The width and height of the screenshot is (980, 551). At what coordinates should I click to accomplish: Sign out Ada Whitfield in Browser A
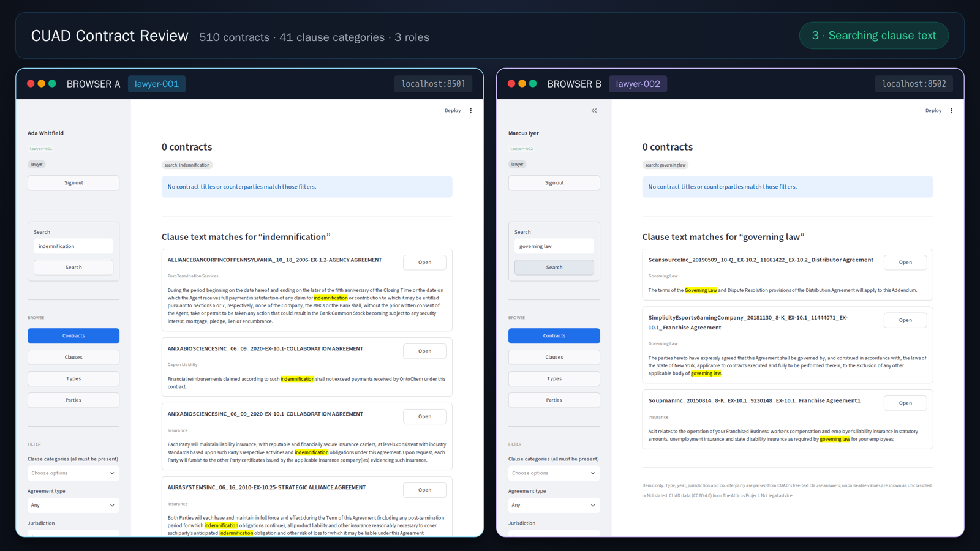coord(73,182)
